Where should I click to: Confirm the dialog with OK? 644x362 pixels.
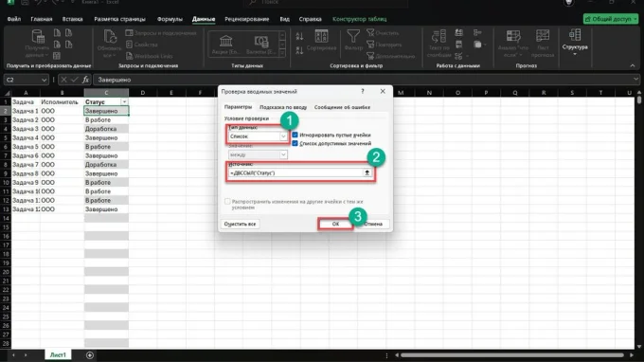pyautogui.click(x=335, y=224)
